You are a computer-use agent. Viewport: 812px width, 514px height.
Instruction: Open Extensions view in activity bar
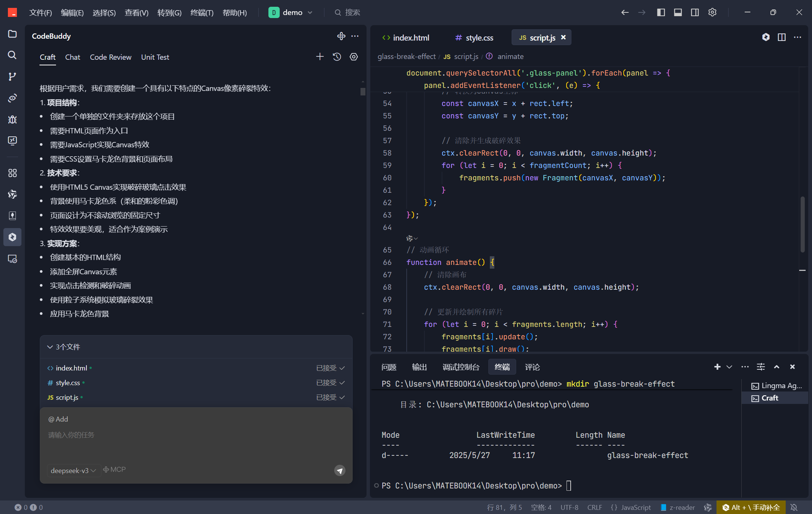point(12,173)
